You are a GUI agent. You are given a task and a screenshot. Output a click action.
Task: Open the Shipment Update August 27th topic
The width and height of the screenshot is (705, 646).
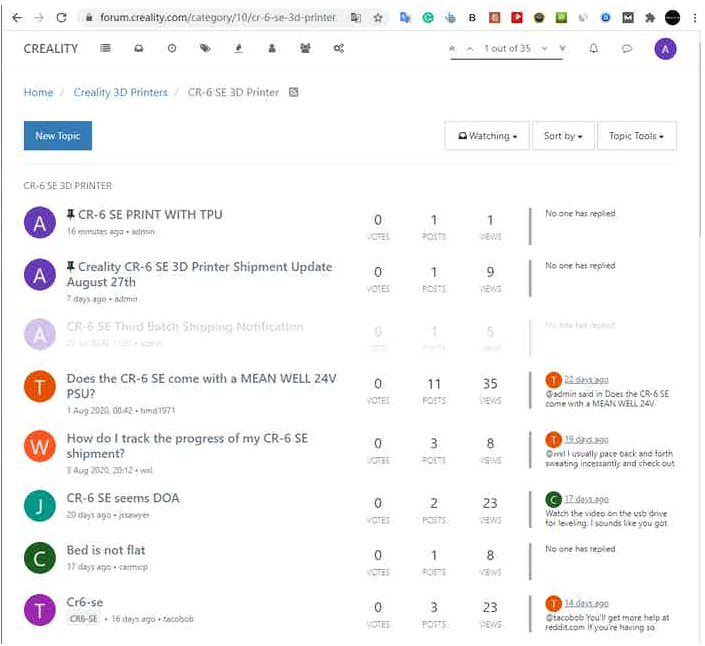[199, 274]
